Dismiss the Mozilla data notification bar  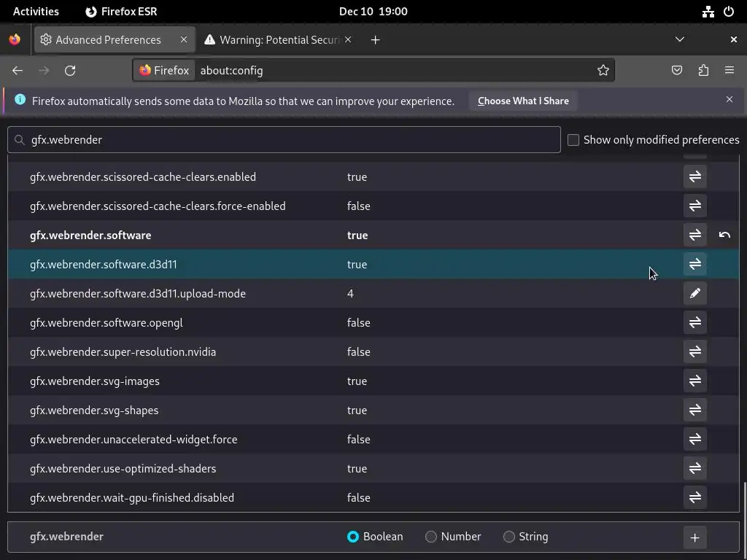click(x=729, y=99)
